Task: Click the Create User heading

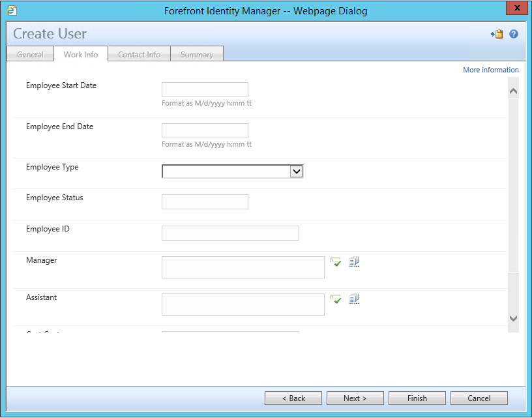Action: point(50,34)
